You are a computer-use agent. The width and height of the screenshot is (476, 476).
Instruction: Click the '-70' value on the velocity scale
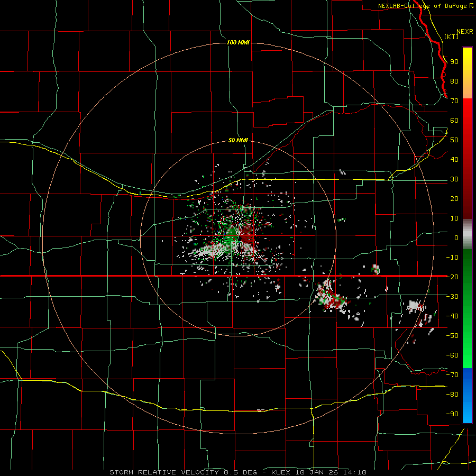pos(452,375)
